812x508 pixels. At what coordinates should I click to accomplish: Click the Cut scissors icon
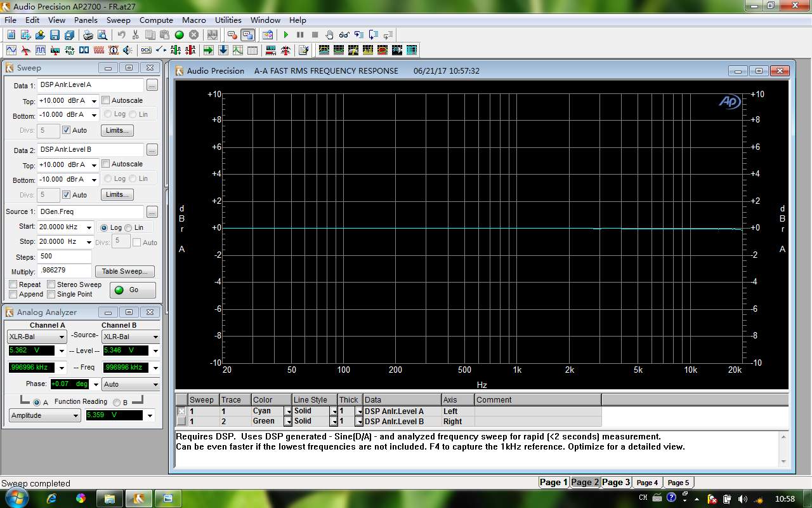coord(136,35)
